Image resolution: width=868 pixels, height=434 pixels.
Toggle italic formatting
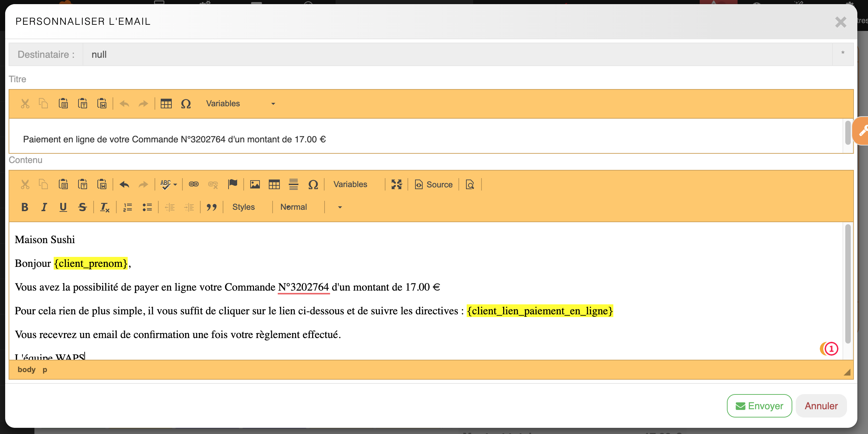tap(44, 207)
